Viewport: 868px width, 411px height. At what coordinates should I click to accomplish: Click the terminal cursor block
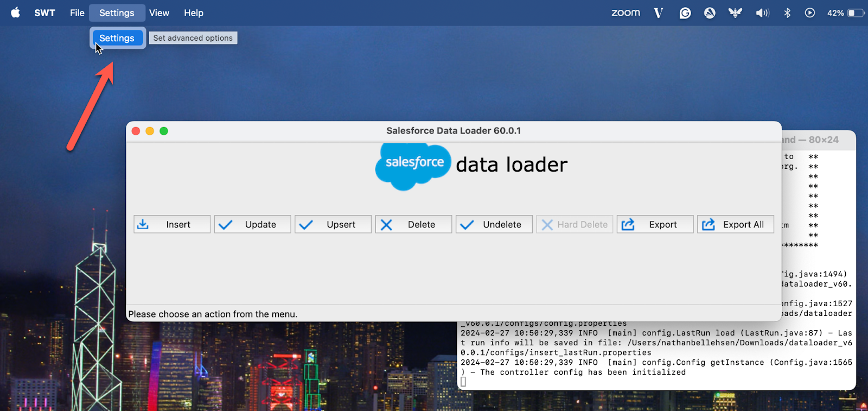[463, 382]
